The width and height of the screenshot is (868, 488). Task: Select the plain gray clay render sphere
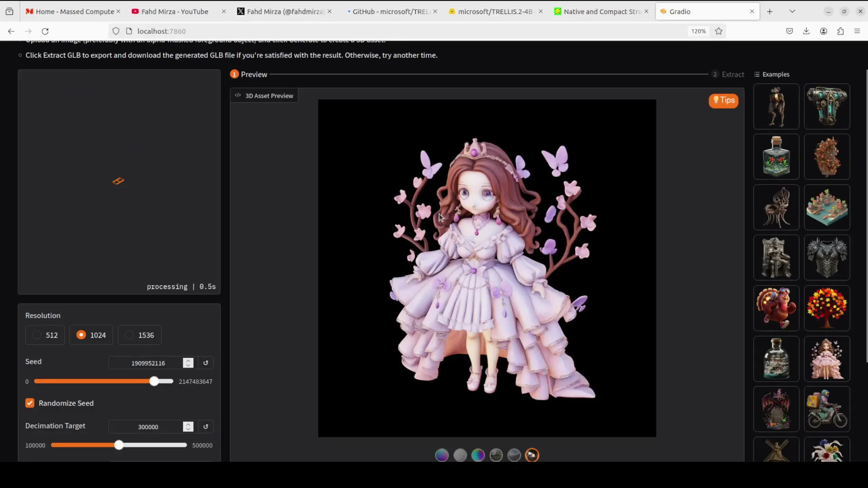tap(460, 455)
